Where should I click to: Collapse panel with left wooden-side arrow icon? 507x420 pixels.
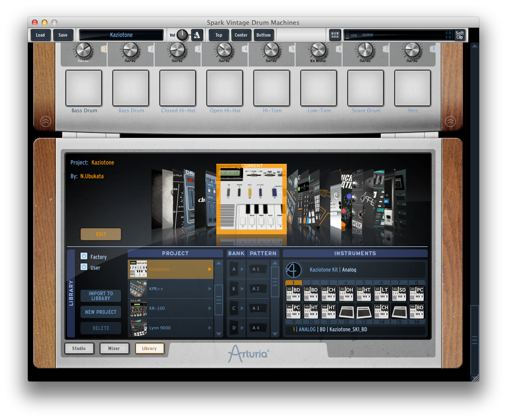46,121
